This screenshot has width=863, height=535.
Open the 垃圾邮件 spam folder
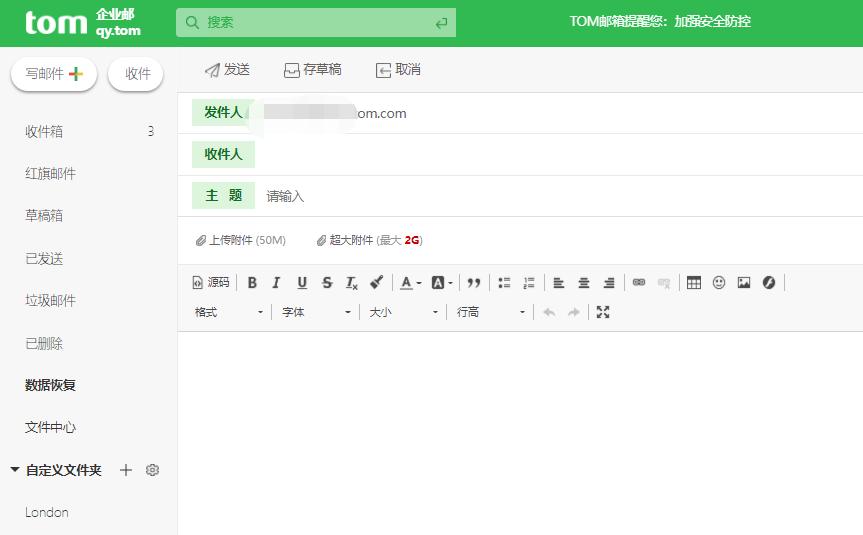pyautogui.click(x=50, y=301)
